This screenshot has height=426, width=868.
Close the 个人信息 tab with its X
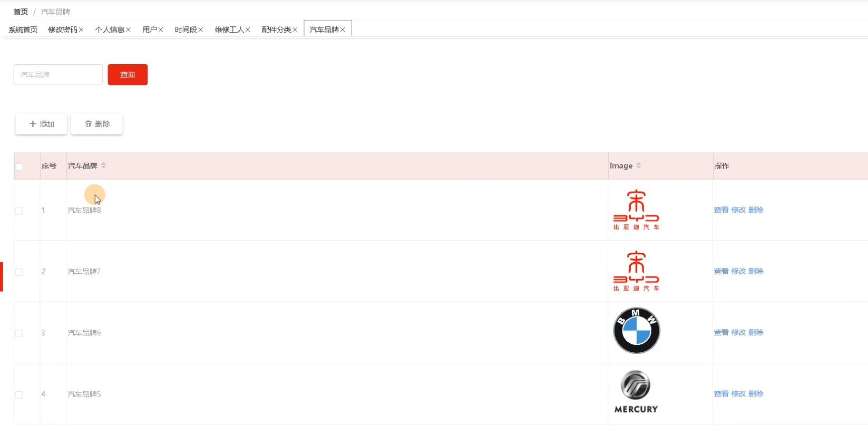point(128,30)
